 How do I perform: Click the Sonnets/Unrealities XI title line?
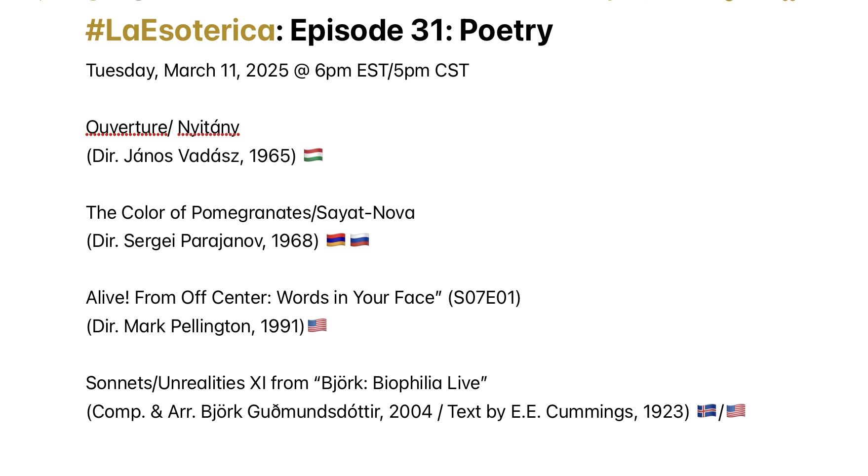(x=286, y=383)
